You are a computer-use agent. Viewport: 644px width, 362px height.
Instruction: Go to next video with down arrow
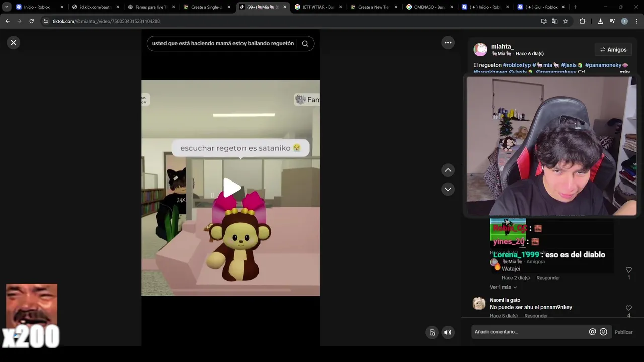coord(448,189)
